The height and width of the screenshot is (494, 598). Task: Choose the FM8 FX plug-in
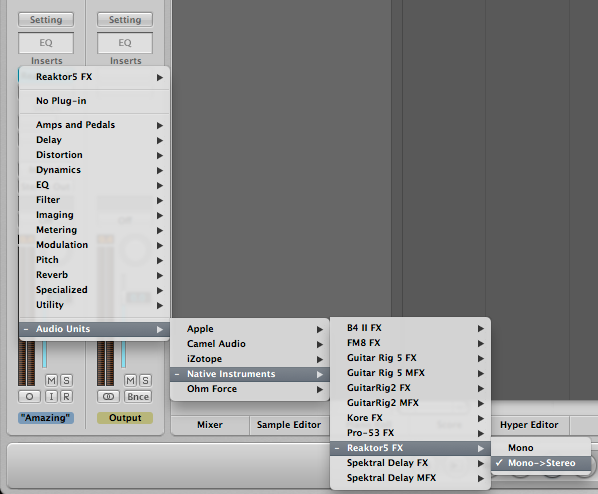point(410,343)
